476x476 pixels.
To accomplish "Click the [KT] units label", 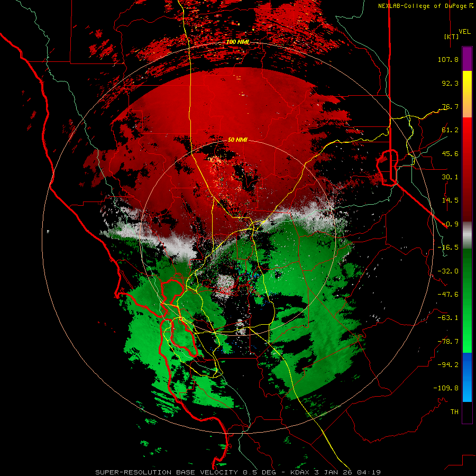I will (x=452, y=36).
